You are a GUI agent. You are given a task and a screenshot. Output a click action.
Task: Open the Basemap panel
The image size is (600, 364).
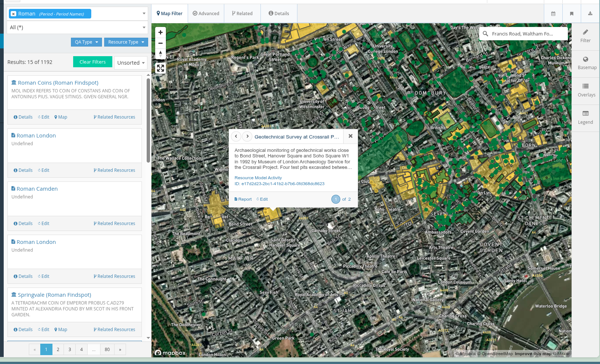coord(586,63)
